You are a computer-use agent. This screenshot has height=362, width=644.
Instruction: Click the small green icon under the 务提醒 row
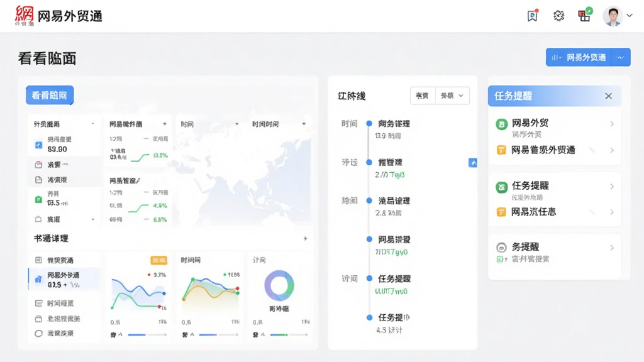501,260
